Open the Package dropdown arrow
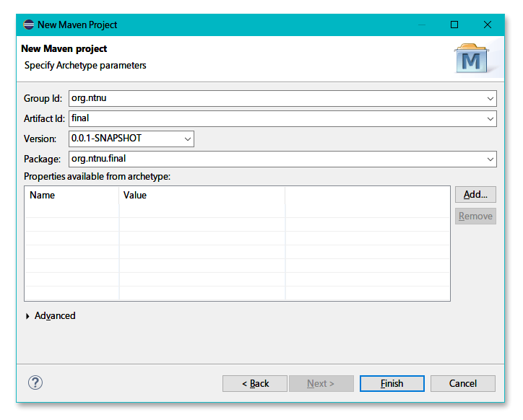523x420 pixels. (490, 159)
